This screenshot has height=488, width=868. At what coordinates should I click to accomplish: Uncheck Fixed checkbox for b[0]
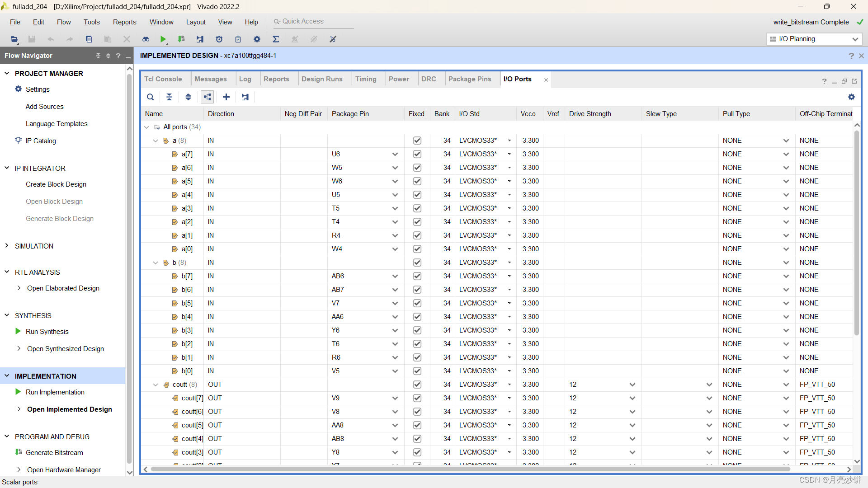417,371
